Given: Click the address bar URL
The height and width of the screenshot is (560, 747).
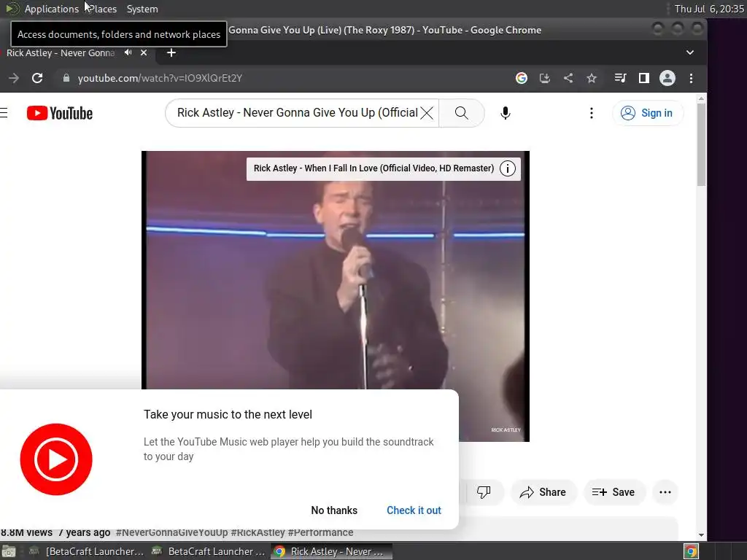Looking at the screenshot, I should (160, 78).
